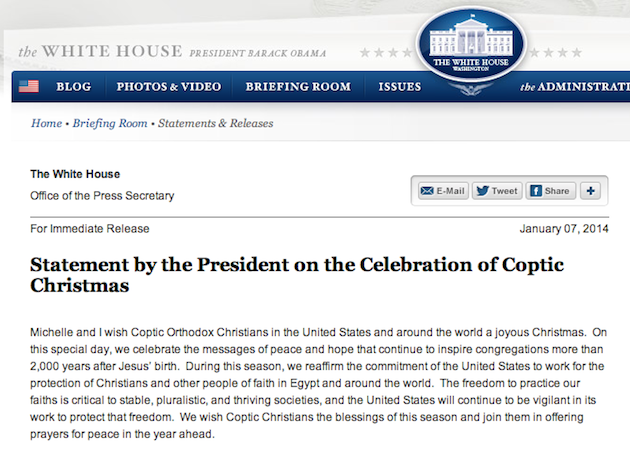Open the PHOTOS & VIDEO menu

tap(169, 87)
